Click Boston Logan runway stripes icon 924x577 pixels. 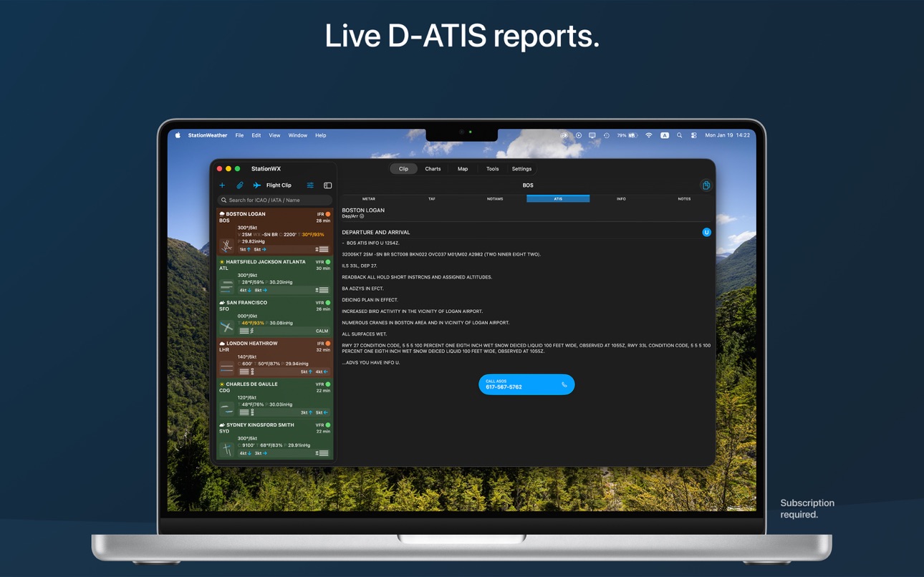(x=324, y=249)
